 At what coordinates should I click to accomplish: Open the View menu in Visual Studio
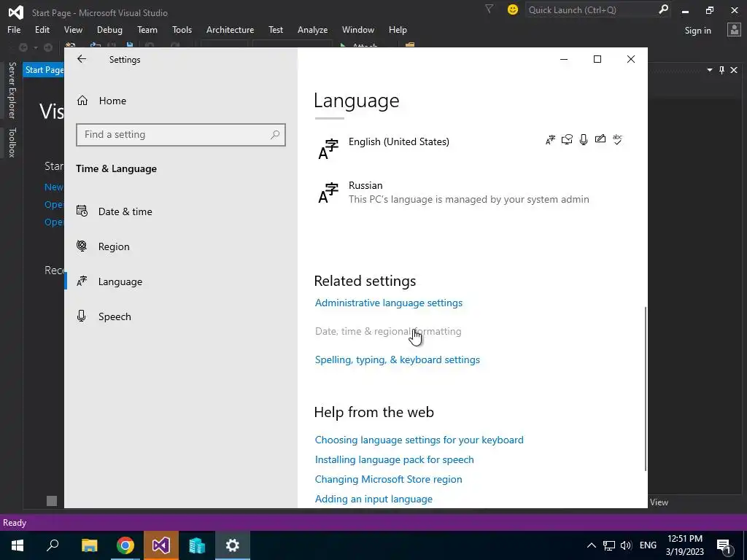[73, 29]
